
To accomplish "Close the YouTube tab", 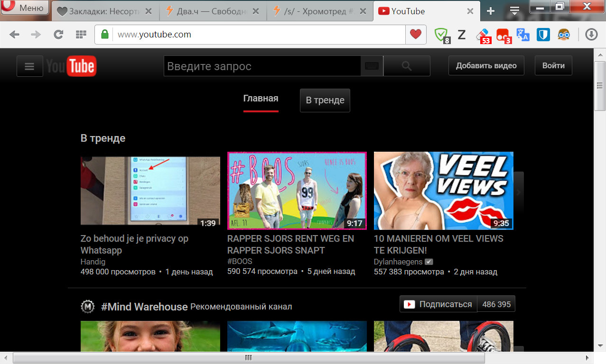I will pos(470,11).
